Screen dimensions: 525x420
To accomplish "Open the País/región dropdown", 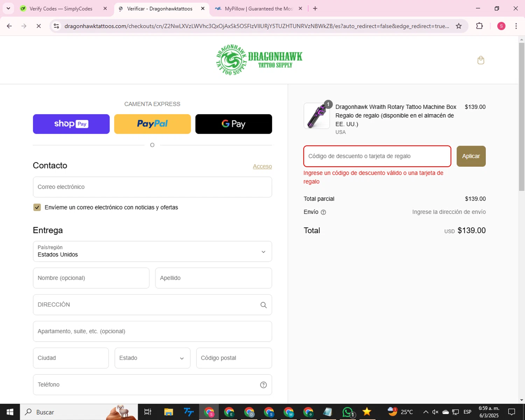I will tap(152, 251).
